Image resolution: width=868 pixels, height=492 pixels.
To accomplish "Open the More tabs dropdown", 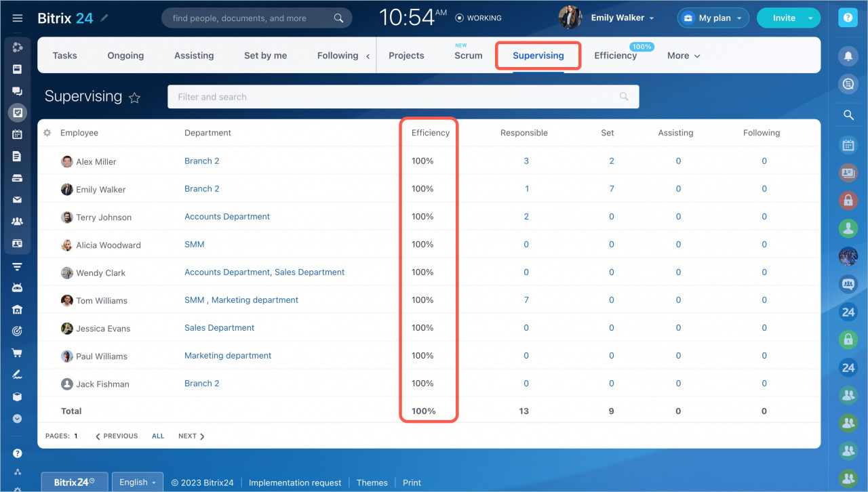I will click(684, 56).
